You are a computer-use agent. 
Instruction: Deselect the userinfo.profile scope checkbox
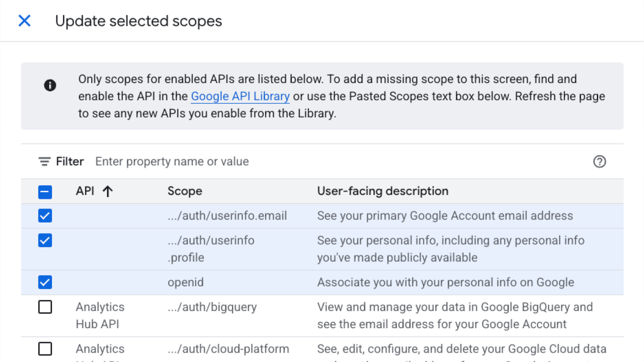(45, 240)
